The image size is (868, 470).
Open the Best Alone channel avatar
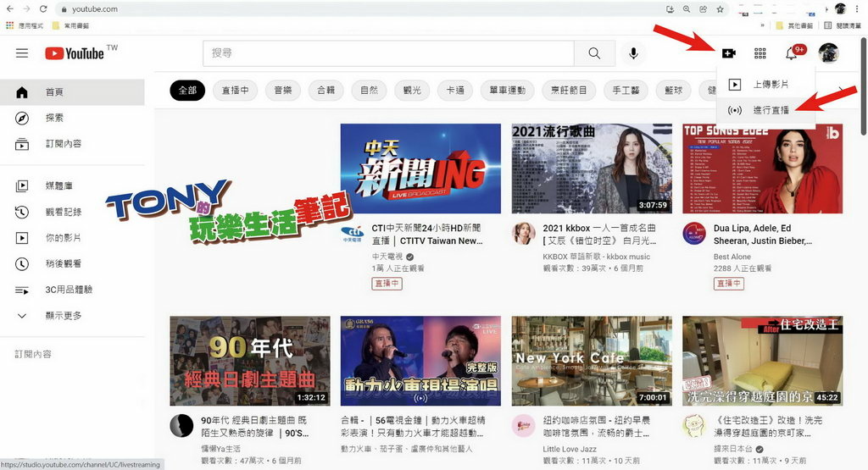pos(693,234)
